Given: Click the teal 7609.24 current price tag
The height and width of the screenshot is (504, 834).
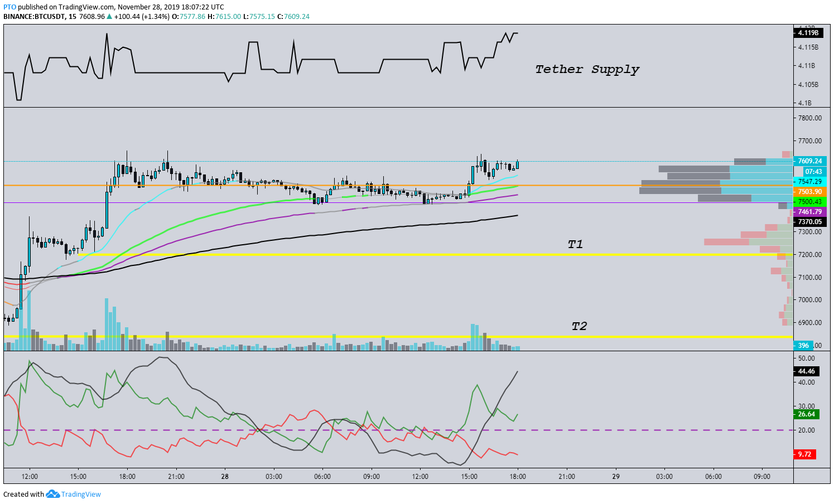Looking at the screenshot, I should pos(810,161).
